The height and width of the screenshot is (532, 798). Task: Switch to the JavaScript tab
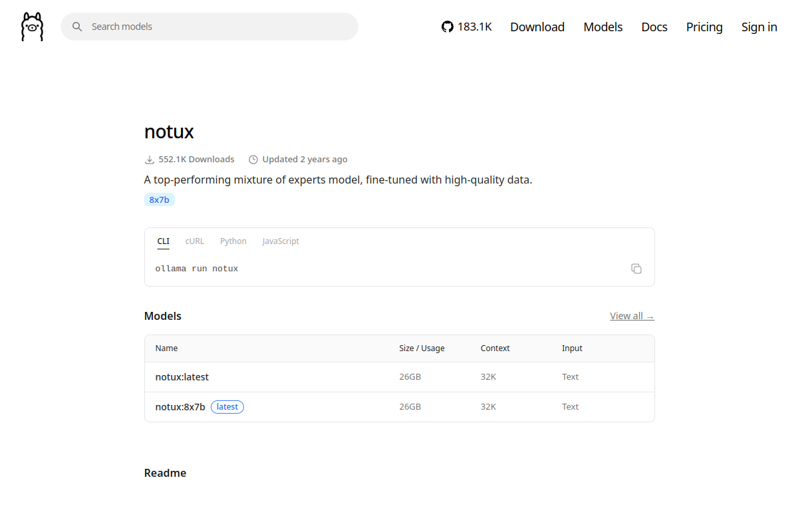pos(281,241)
